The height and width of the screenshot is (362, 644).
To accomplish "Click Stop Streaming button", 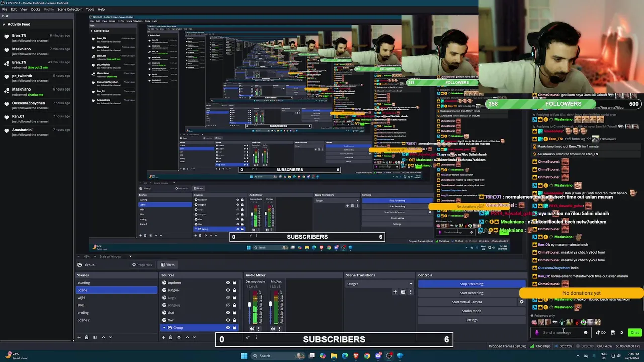I will point(471,284).
